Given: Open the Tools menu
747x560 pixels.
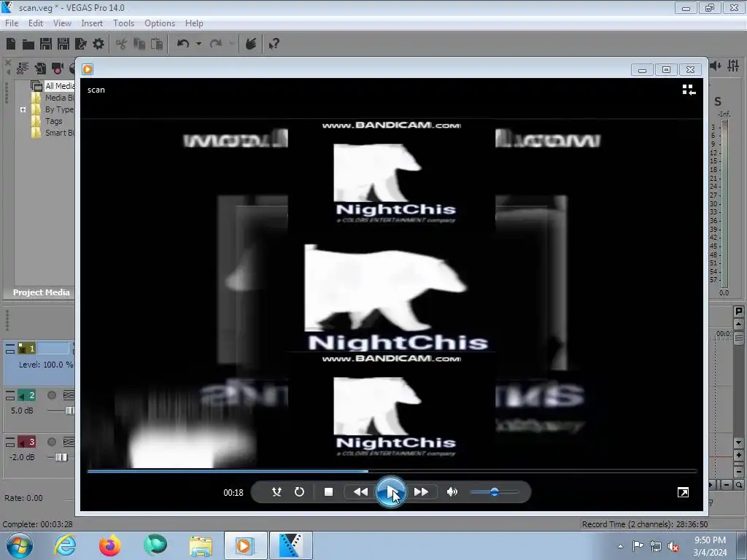Looking at the screenshot, I should point(123,23).
